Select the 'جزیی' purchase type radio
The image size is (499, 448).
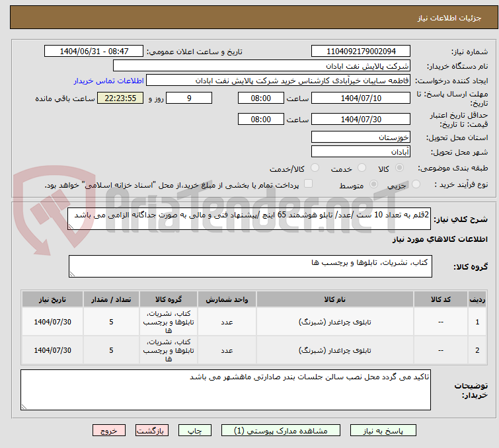416,184
